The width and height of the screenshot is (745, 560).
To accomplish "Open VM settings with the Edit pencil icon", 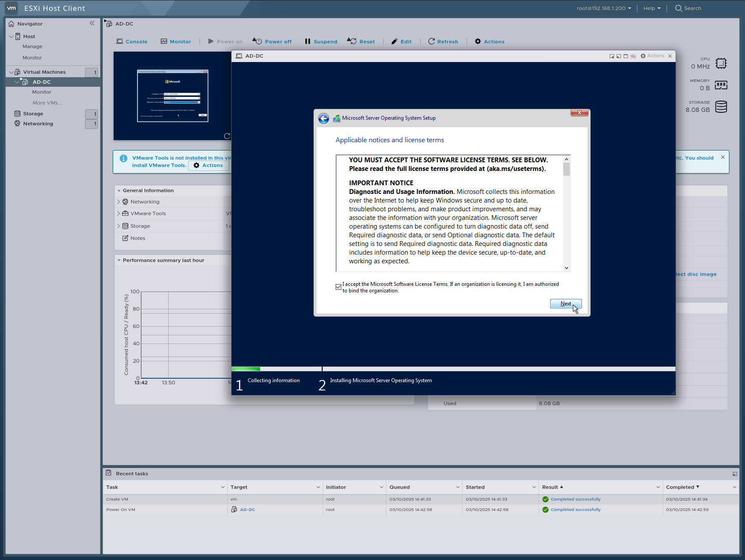I will coord(394,41).
